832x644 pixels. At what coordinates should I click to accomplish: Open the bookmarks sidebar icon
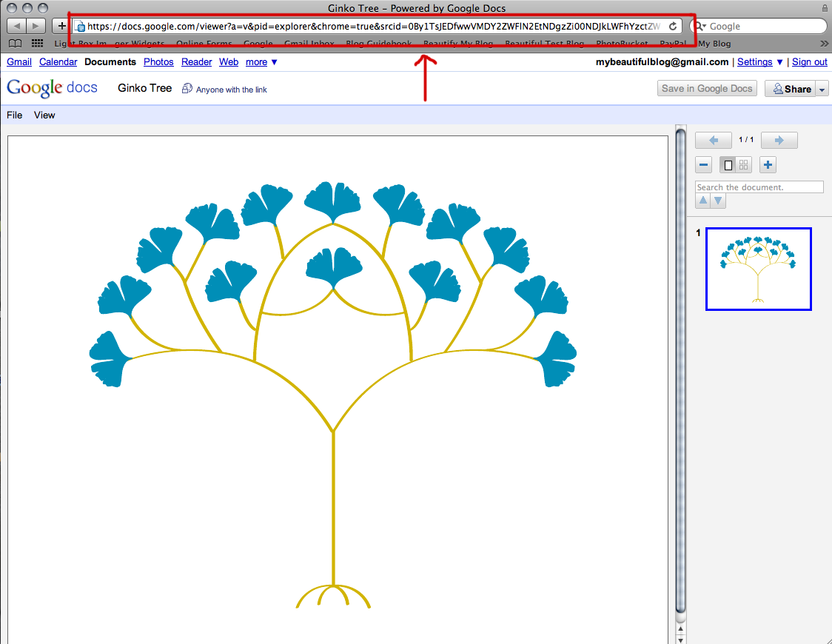(15, 43)
